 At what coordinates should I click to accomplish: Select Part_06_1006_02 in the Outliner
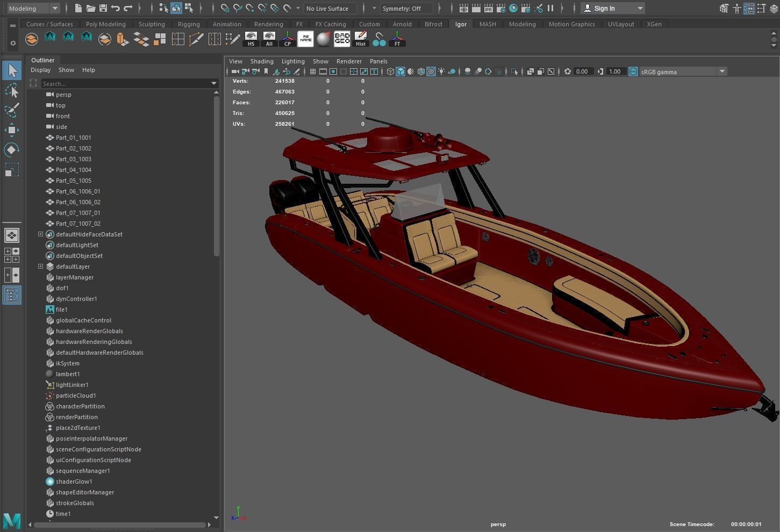coord(78,202)
